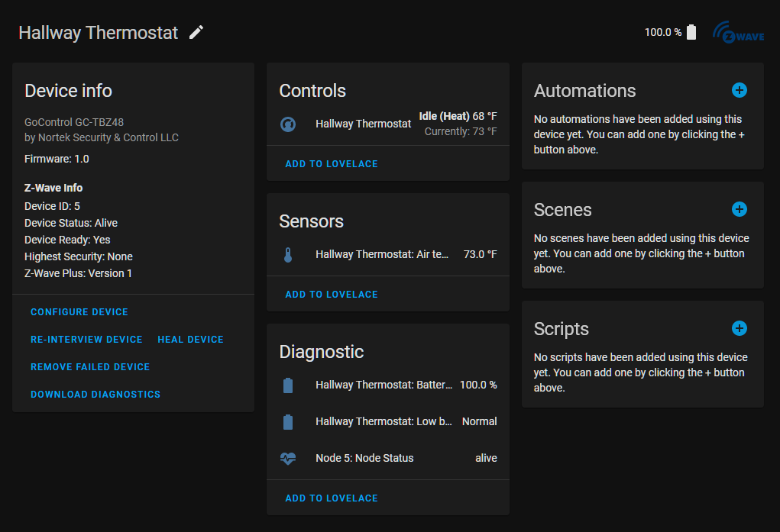The width and height of the screenshot is (780, 532).
Task: Click the thermometer icon in Sensors
Action: [x=288, y=254]
